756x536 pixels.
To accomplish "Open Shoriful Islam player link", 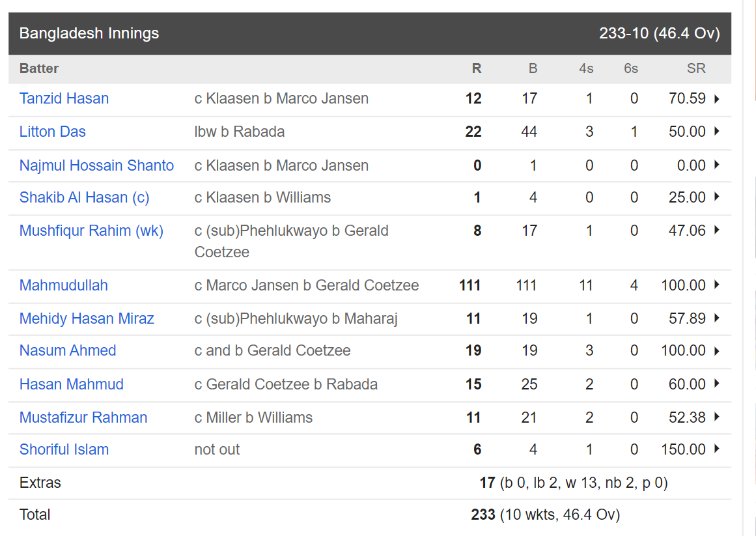I will tap(64, 449).
